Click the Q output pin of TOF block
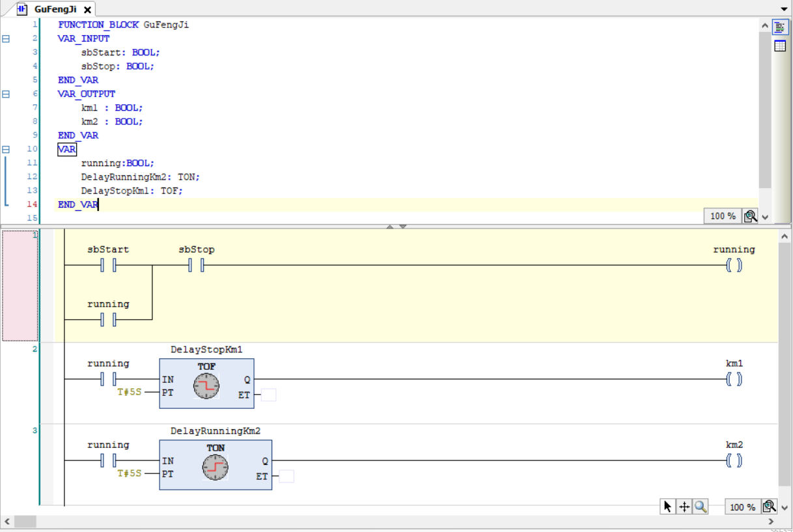The width and height of the screenshot is (793, 532). (247, 380)
